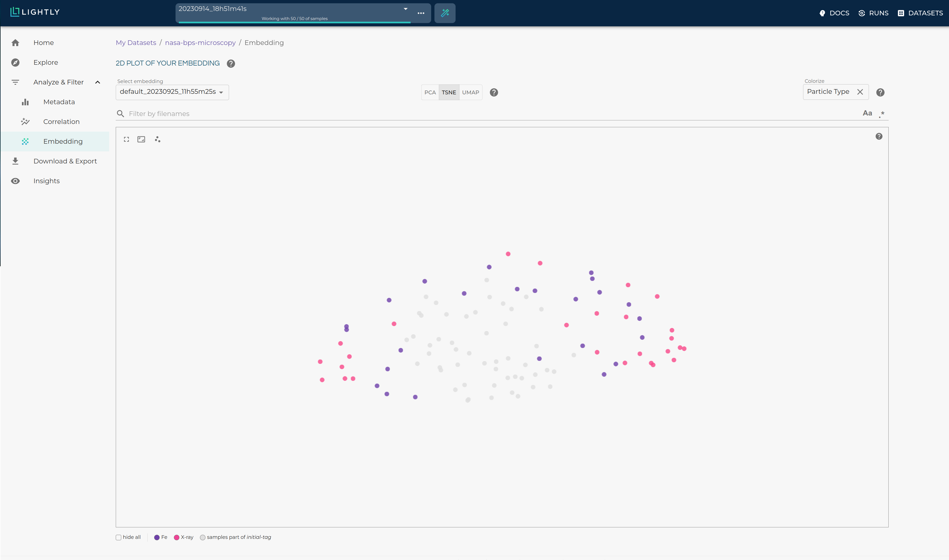Click the Download arrow icon

15,161
